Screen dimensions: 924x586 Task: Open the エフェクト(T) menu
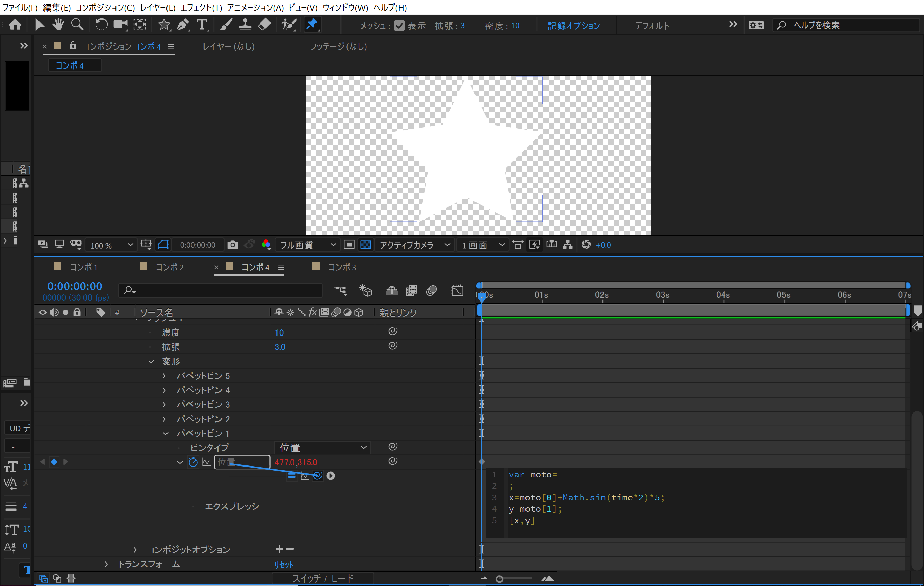tap(201, 7)
